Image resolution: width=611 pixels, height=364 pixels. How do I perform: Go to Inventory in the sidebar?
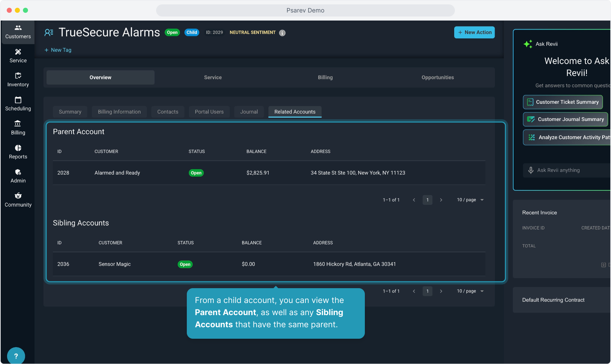[18, 80]
